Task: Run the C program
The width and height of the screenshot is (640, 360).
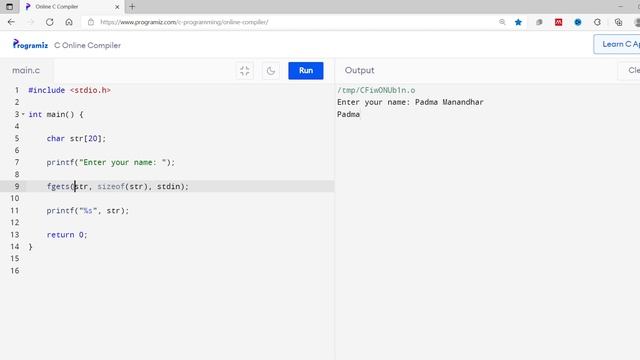Action: pyautogui.click(x=306, y=71)
